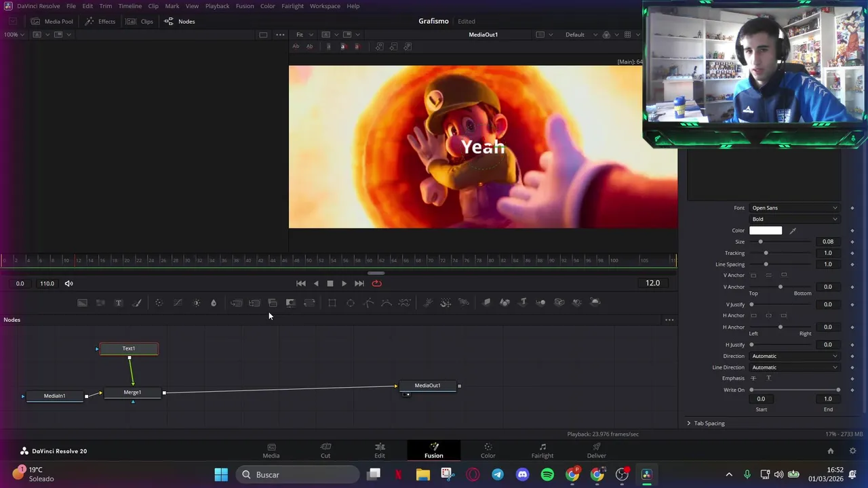Viewport: 868px width, 488px height.
Task: Switch to the Color page
Action: [x=488, y=450]
